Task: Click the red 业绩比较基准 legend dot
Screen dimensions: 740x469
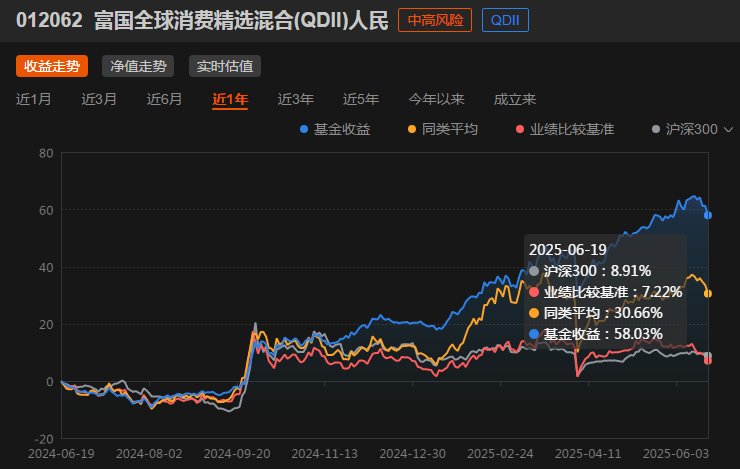Action: [x=520, y=129]
